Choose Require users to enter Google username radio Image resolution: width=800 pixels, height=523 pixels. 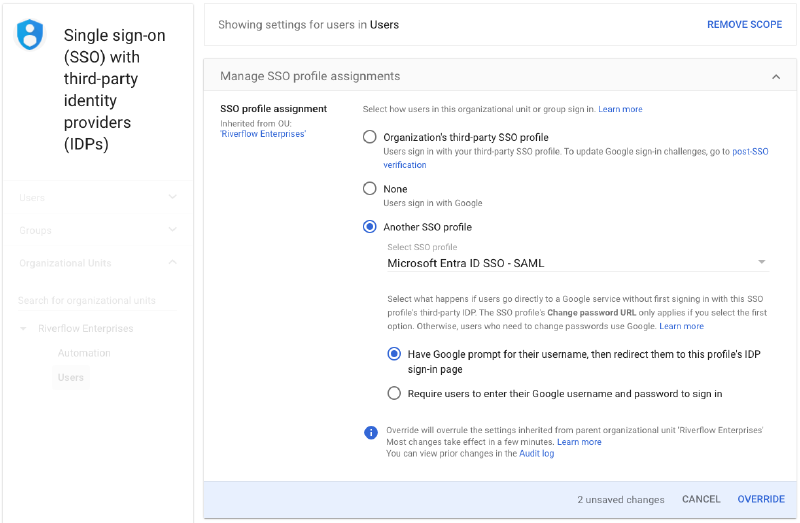tap(394, 393)
